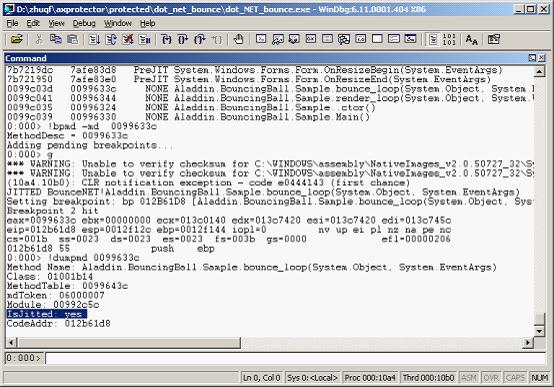Open the Debug menu
Viewport: 554px width, 387px height.
pyautogui.click(x=84, y=23)
